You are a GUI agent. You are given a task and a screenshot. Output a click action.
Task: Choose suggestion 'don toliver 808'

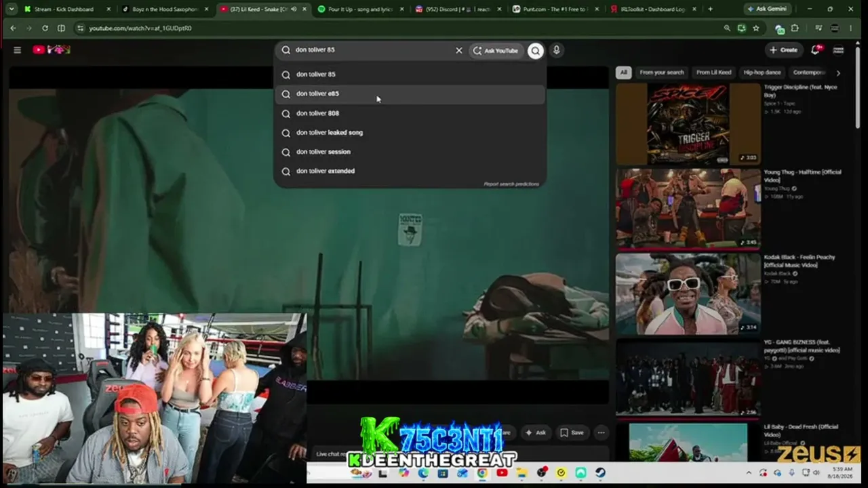tap(410, 113)
